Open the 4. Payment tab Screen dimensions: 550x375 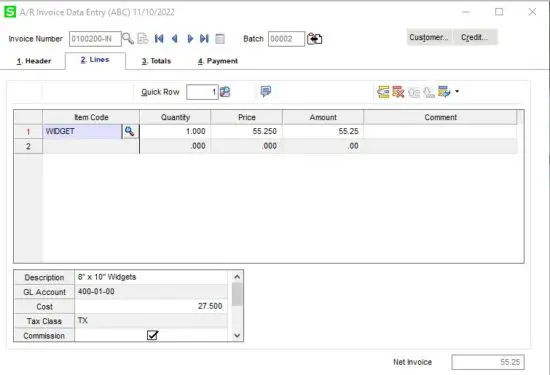tap(218, 61)
